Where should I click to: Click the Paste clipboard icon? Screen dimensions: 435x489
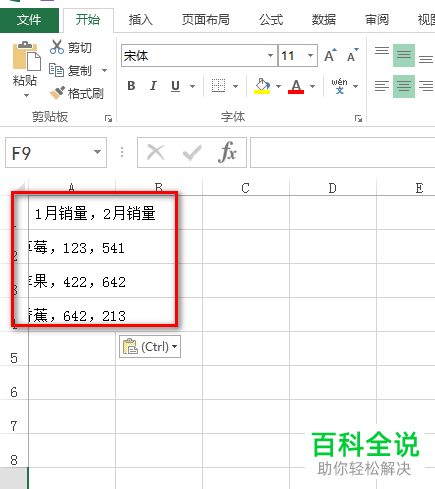tap(26, 56)
